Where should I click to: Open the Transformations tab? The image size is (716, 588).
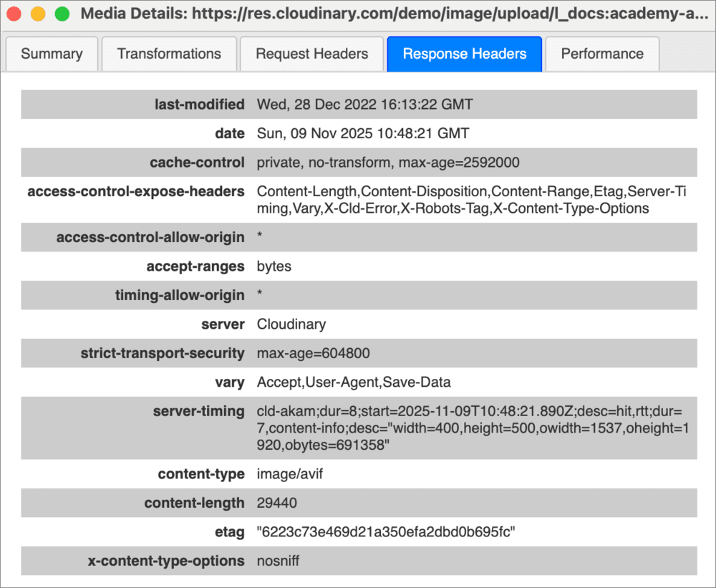(169, 54)
